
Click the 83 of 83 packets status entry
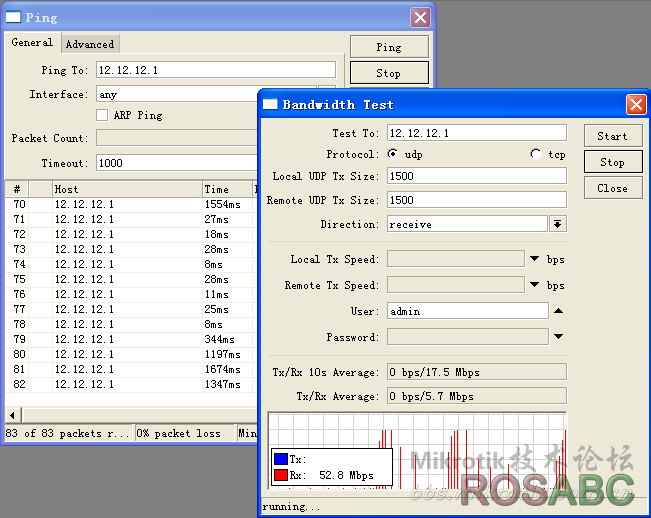point(69,433)
